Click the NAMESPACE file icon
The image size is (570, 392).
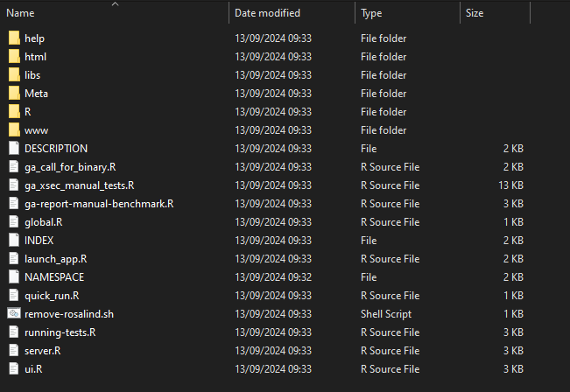[x=13, y=277]
